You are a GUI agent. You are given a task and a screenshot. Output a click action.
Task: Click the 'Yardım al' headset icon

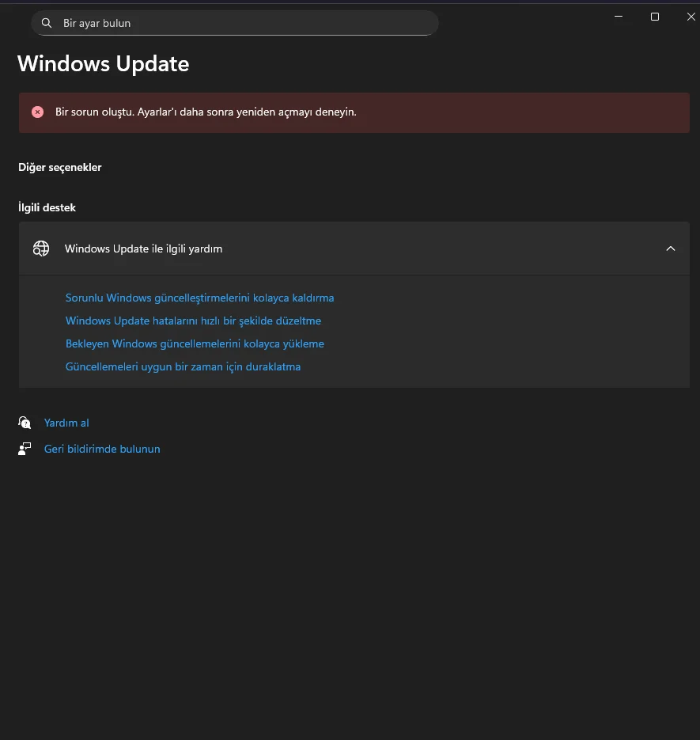tap(25, 423)
